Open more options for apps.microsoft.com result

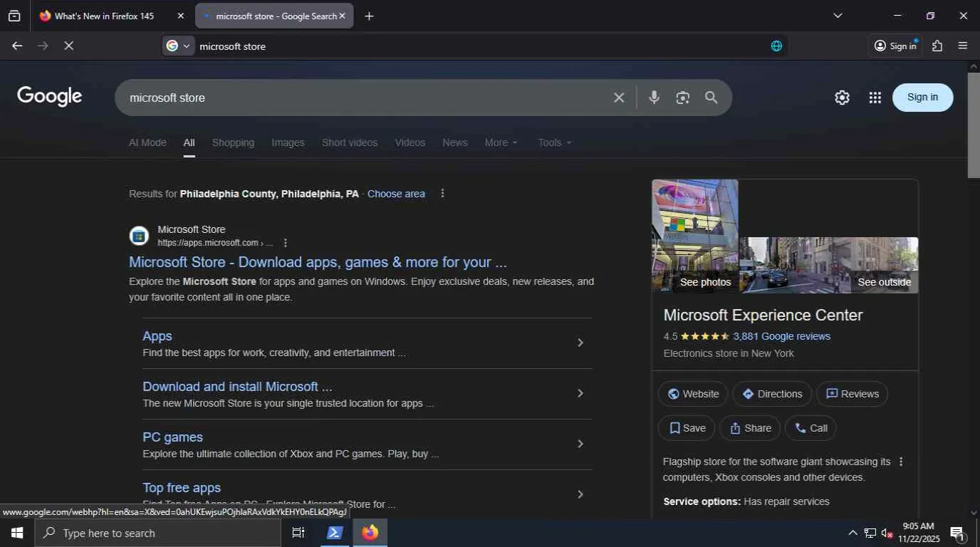(x=286, y=243)
